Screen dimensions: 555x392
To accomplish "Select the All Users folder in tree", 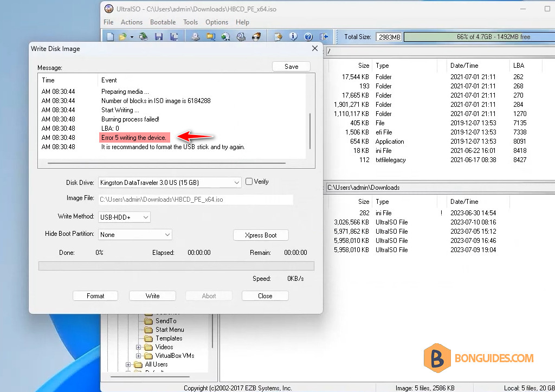I will [156, 364].
